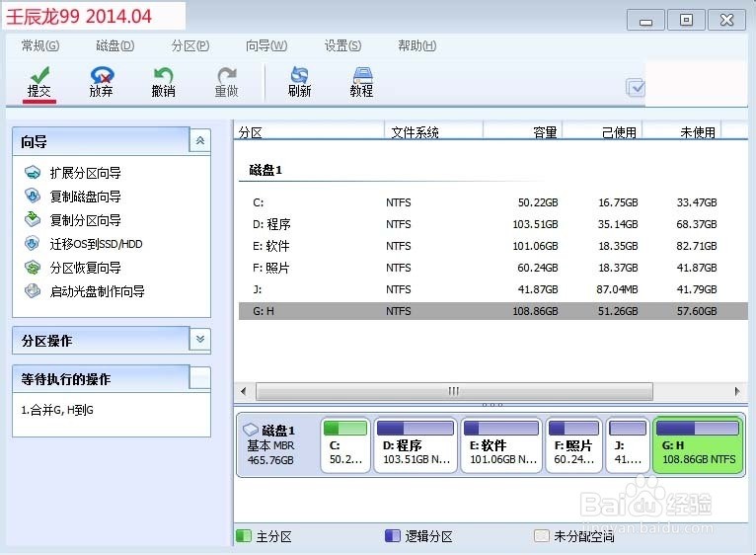Image resolution: width=756 pixels, height=555 pixels.
Task: Click the horizontal scrollbar thumb
Action: 454,391
